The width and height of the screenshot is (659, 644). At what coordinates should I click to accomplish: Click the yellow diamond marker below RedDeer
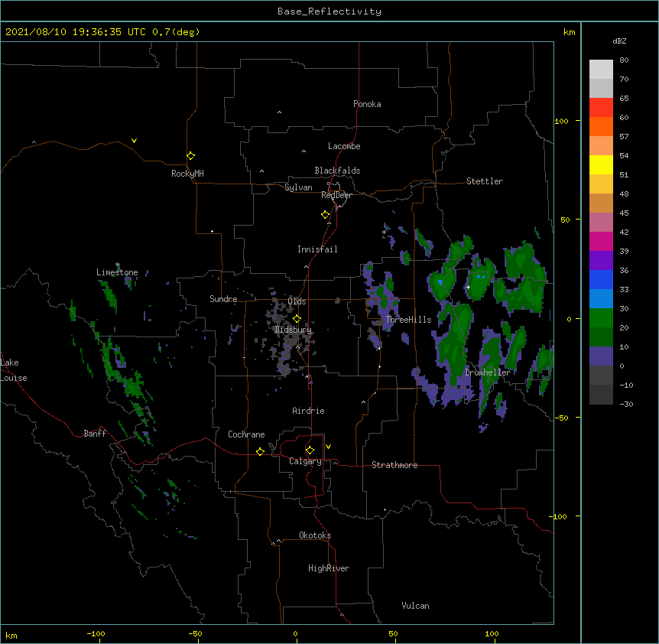tap(325, 215)
